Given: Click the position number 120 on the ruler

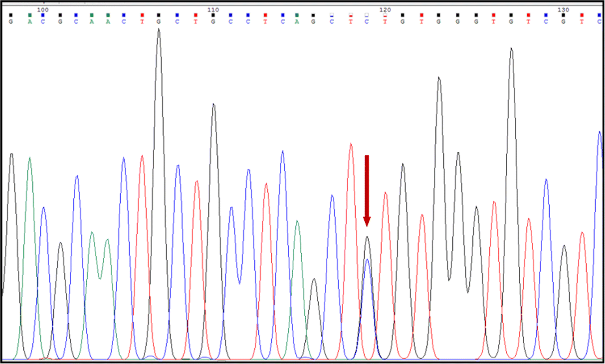Looking at the screenshot, I should pyautogui.click(x=385, y=10).
